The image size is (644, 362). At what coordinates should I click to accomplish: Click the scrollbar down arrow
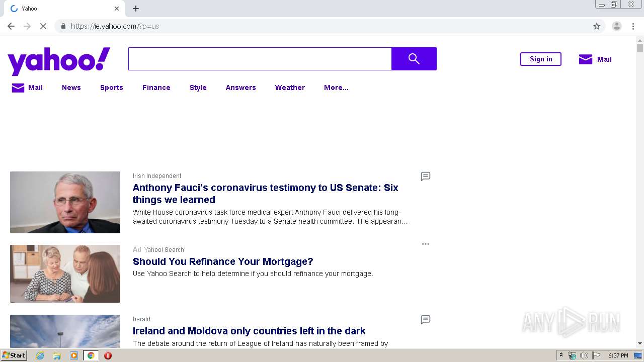(x=640, y=343)
